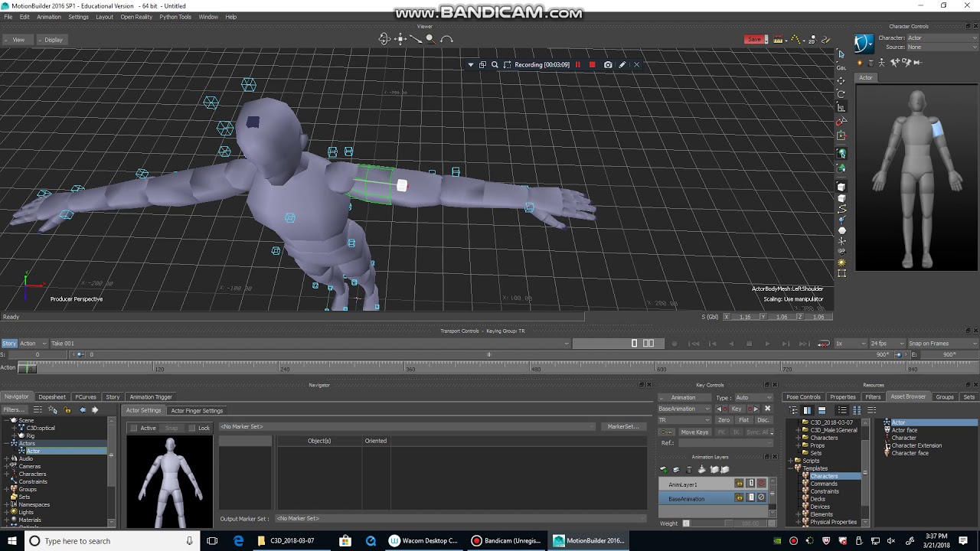The height and width of the screenshot is (551, 980).
Task: Enable the Lock checkbox for Actor
Action: click(192, 428)
